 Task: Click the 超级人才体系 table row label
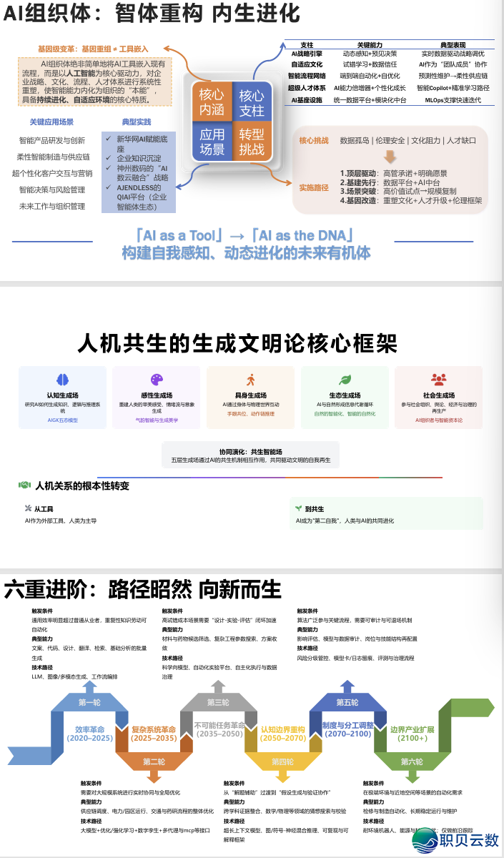tap(307, 88)
